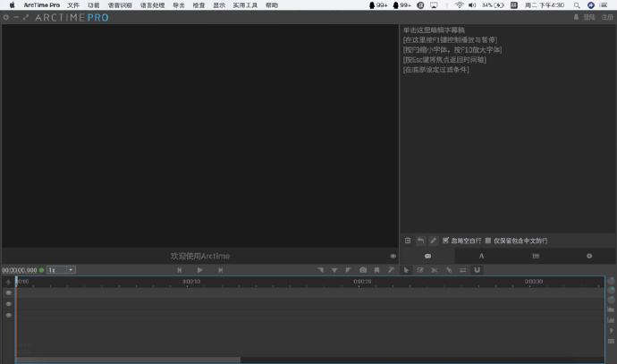Switch to the list-view tab in right panel

[536, 256]
